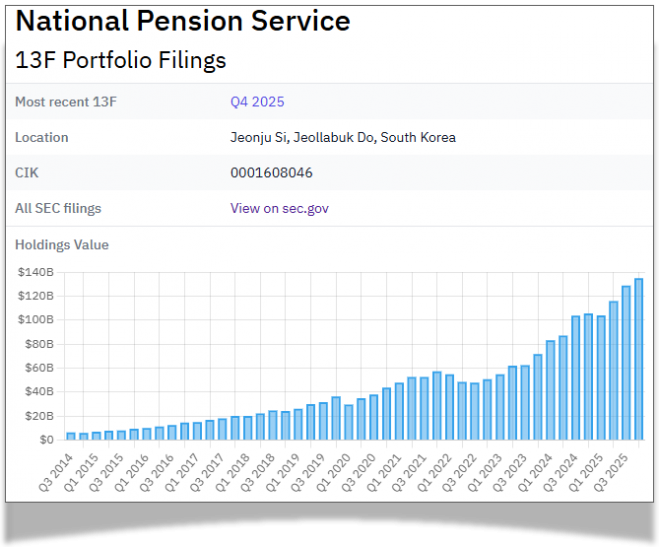The height and width of the screenshot is (547, 659).
Task: Click the Holdings Value chart title
Action: point(62,244)
